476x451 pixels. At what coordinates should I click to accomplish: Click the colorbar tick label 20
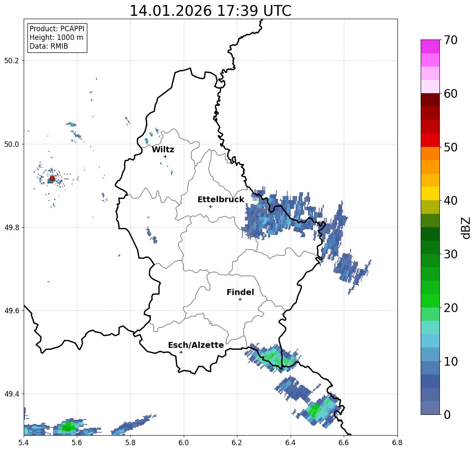451,307
